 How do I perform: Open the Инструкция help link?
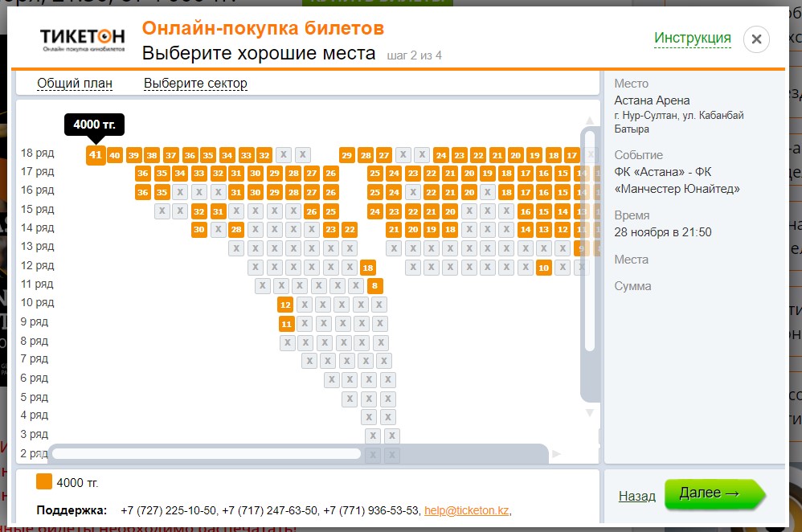tap(692, 38)
